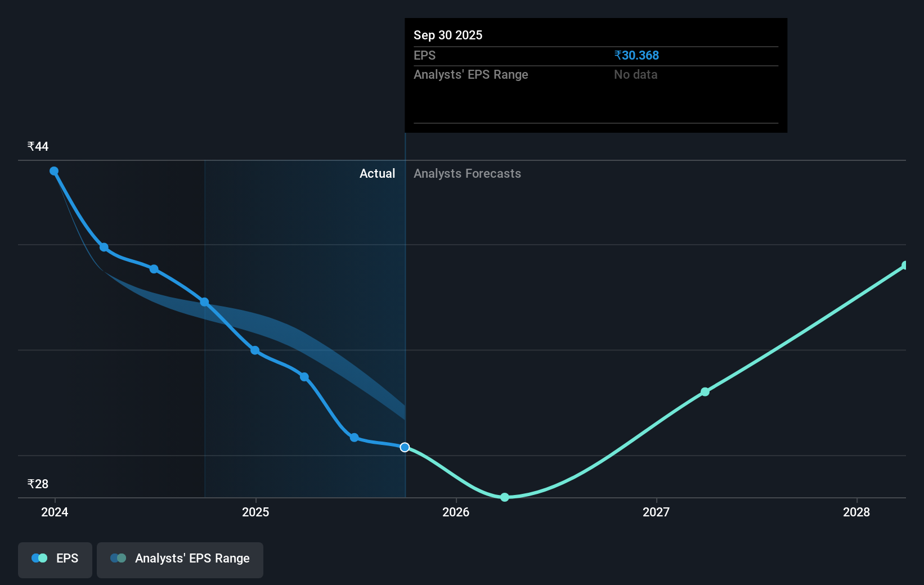Click the Analysts' EPS Range legend icon
924x585 pixels.
coord(118,558)
